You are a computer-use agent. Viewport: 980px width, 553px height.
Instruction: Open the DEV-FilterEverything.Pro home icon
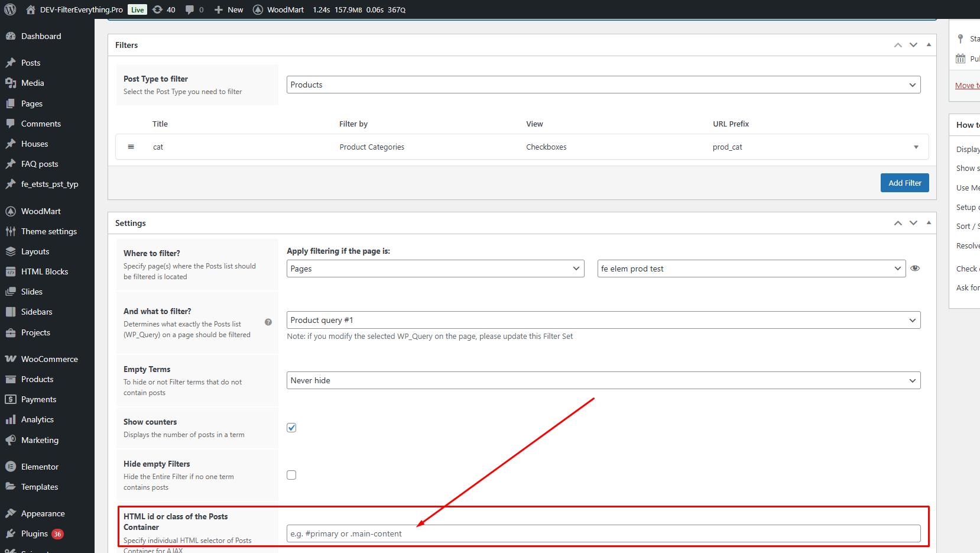click(x=31, y=9)
